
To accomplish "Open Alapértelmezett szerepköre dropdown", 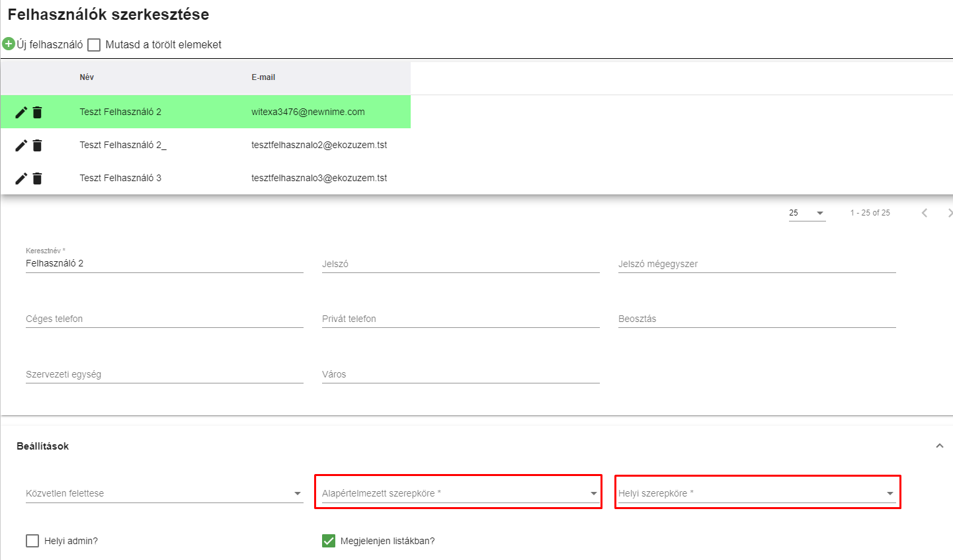I will [x=460, y=493].
